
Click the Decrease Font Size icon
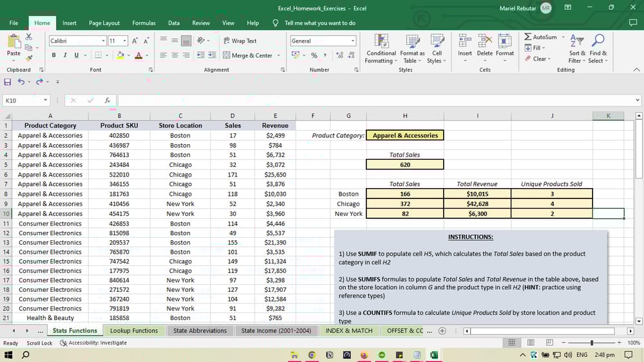pos(146,41)
